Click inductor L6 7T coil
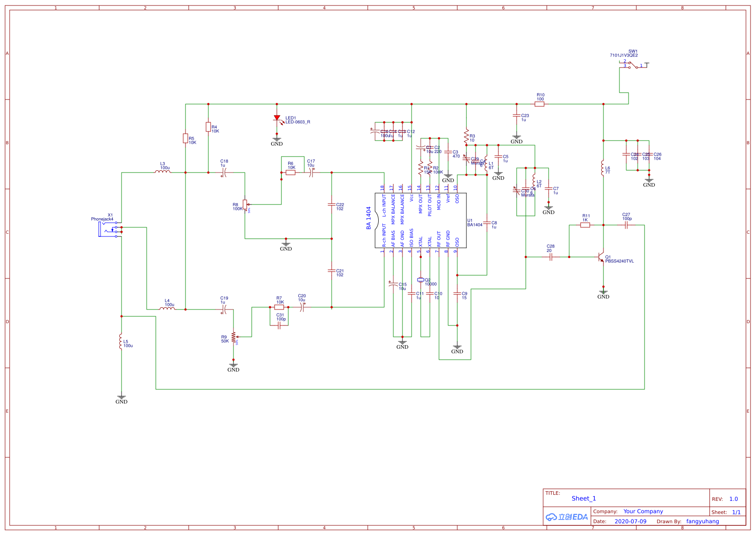This screenshot has width=756, height=535. pyautogui.click(x=603, y=168)
